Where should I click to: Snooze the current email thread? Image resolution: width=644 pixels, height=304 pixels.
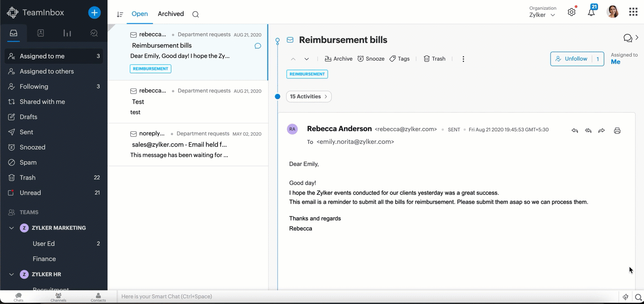coord(371,59)
